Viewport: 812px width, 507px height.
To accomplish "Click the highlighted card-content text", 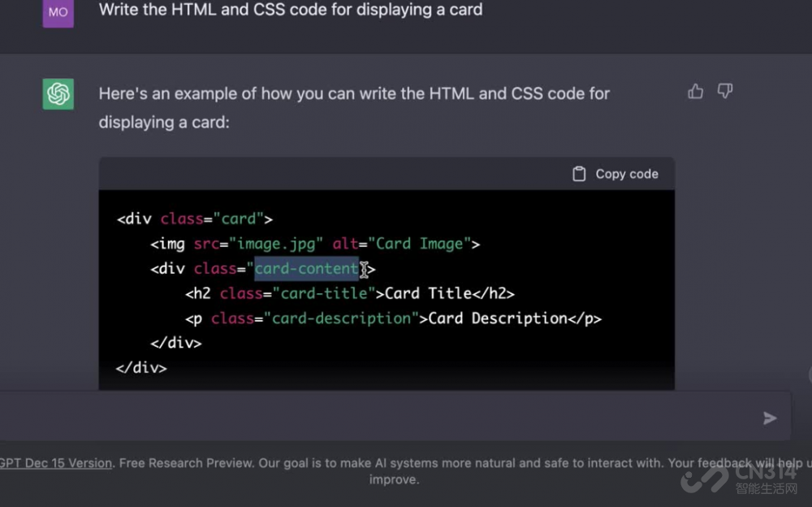I will [x=306, y=269].
